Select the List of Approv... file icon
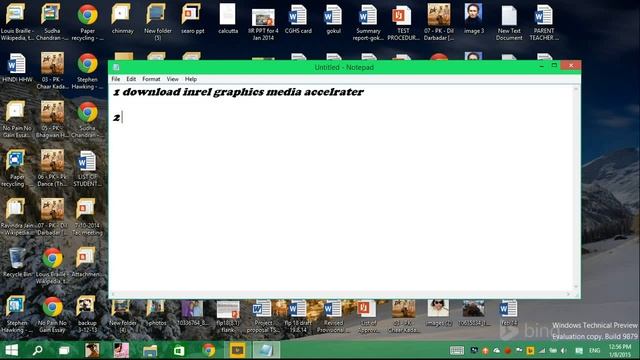This screenshot has width=640, height=360. (367, 316)
